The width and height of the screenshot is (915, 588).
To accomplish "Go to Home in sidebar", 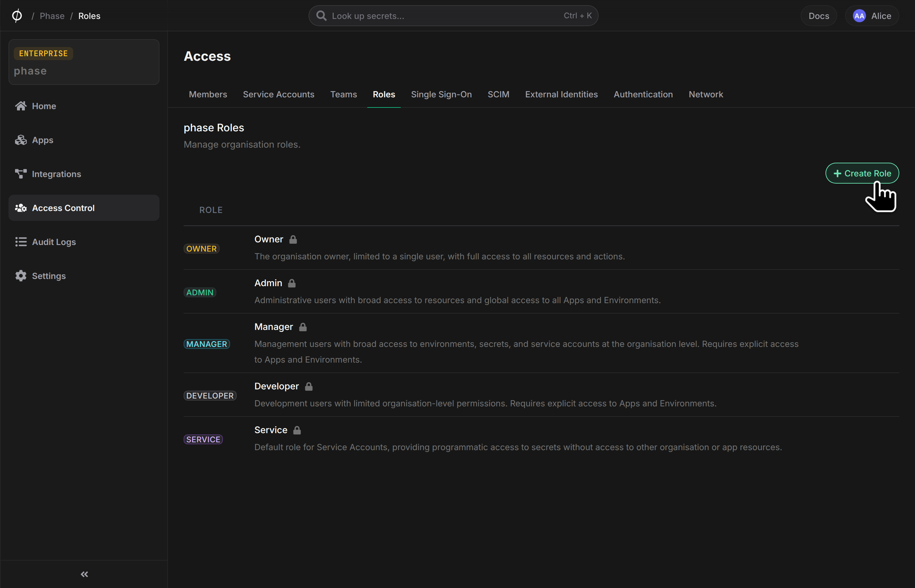I will pos(84,106).
